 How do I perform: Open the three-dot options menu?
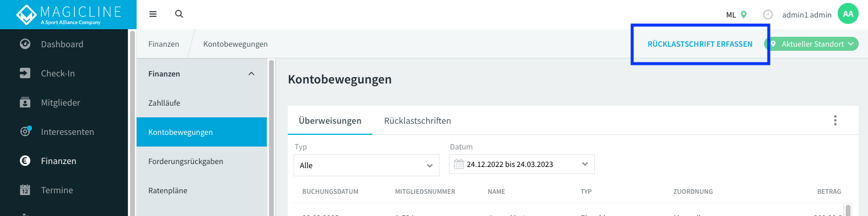click(835, 120)
